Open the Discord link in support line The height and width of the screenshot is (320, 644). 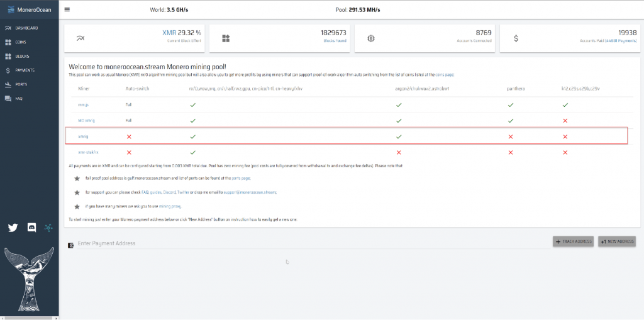[x=169, y=192]
